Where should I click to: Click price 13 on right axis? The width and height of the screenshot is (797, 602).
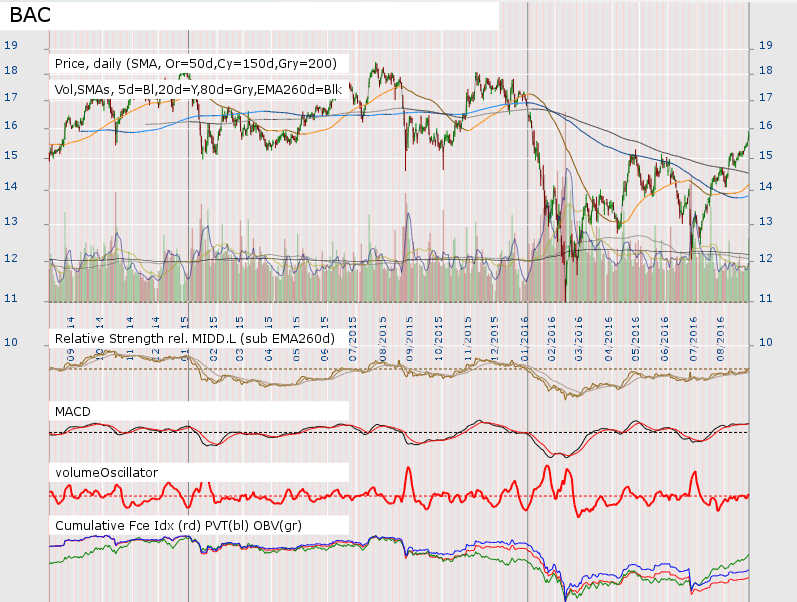point(765,221)
